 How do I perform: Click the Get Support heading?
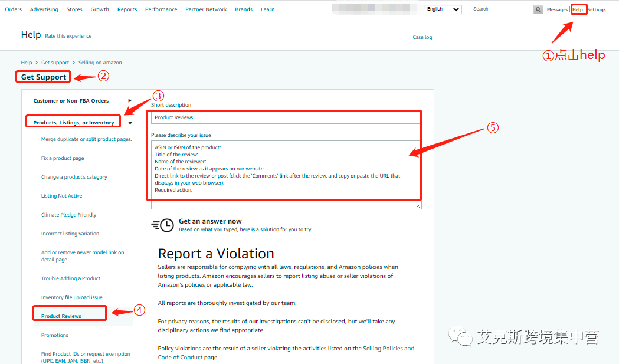tap(44, 77)
